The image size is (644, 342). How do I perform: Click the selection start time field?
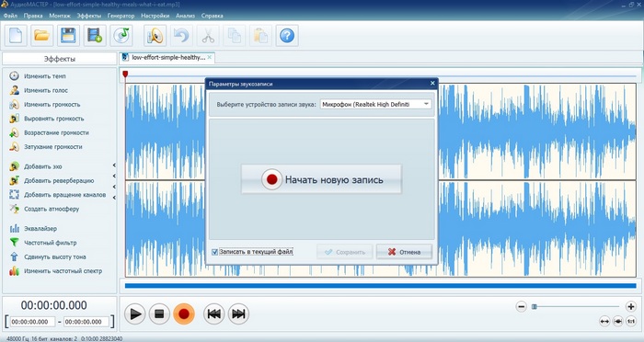pyautogui.click(x=32, y=322)
